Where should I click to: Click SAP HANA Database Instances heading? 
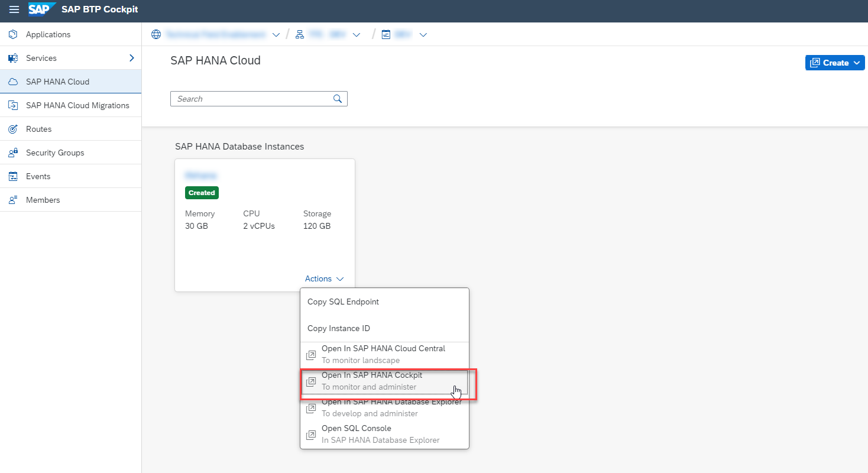[239, 146]
